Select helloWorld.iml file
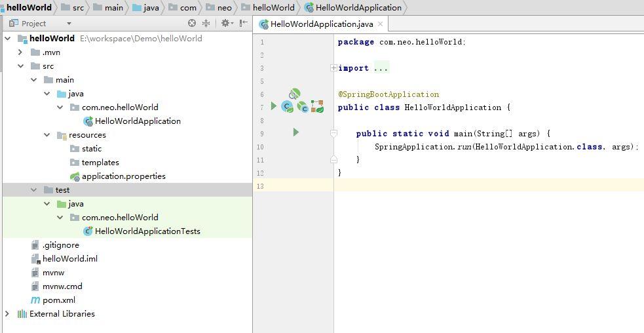The width and height of the screenshot is (644, 333). pos(70,258)
